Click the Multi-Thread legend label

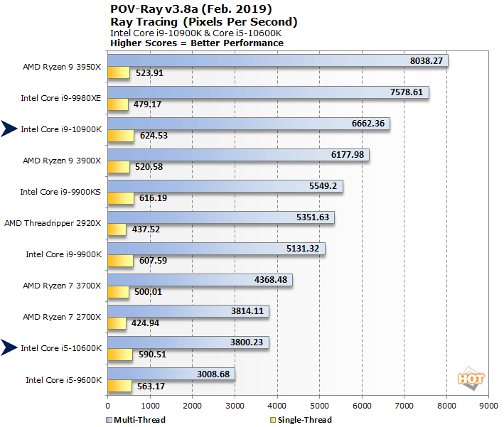tap(140, 420)
